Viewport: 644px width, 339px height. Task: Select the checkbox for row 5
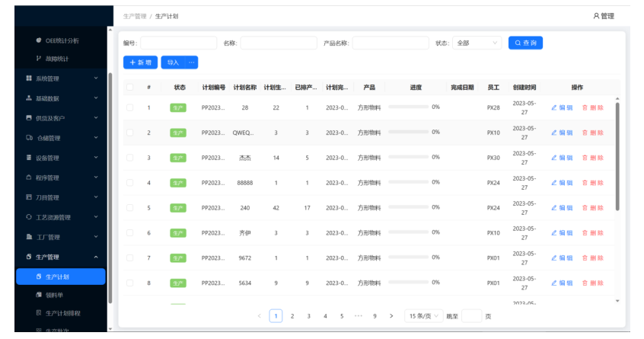(130, 207)
